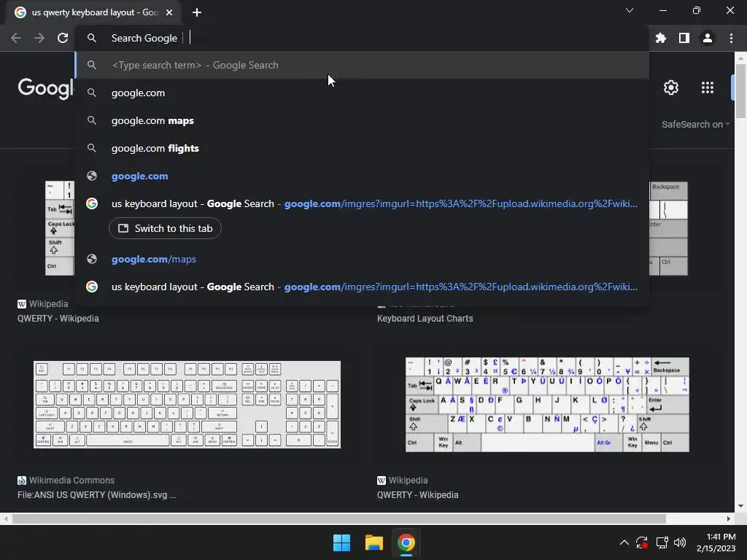This screenshot has width=747, height=560.
Task: Open the Chrome profile avatar icon
Action: [708, 38]
